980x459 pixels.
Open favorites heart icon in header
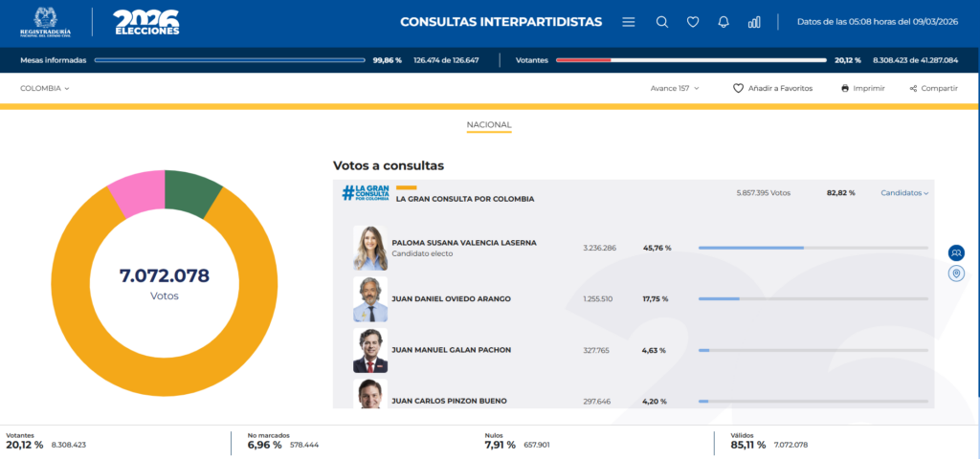tap(693, 22)
